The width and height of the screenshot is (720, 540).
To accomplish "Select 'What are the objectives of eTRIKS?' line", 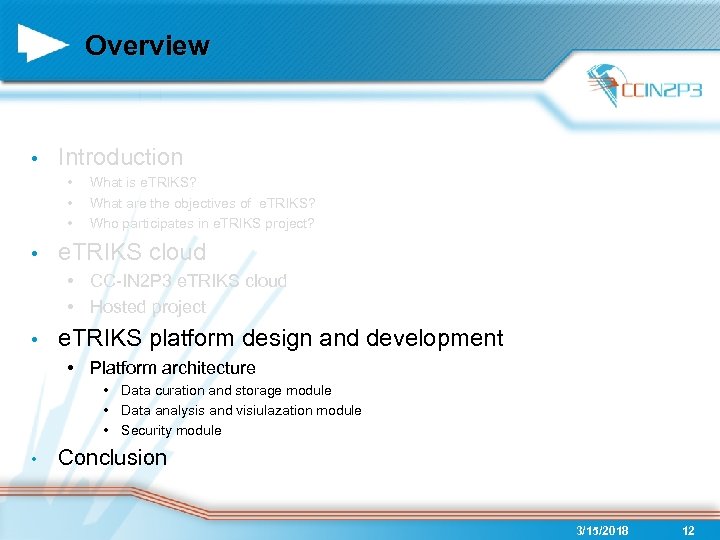I will point(202,203).
